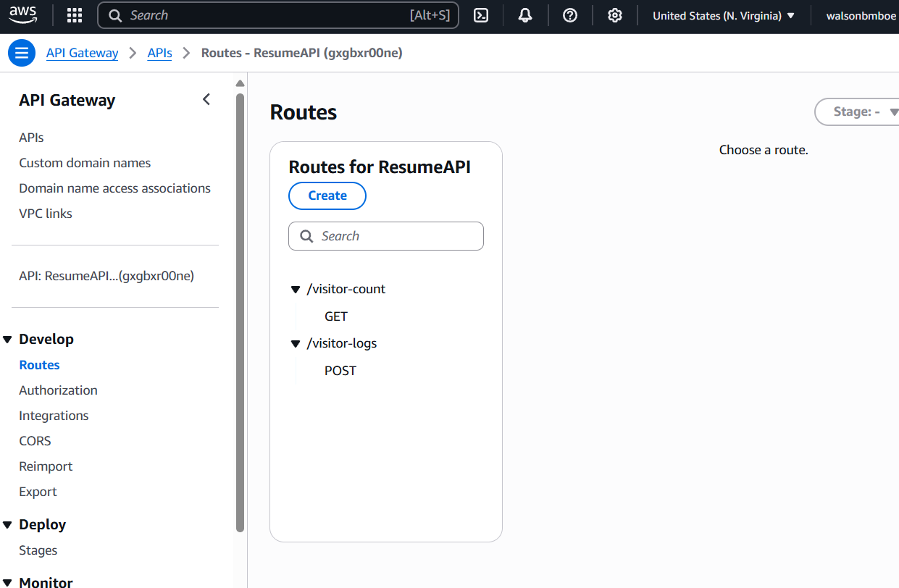
Task: Select the GET route under /visitor-count
Action: coord(336,316)
